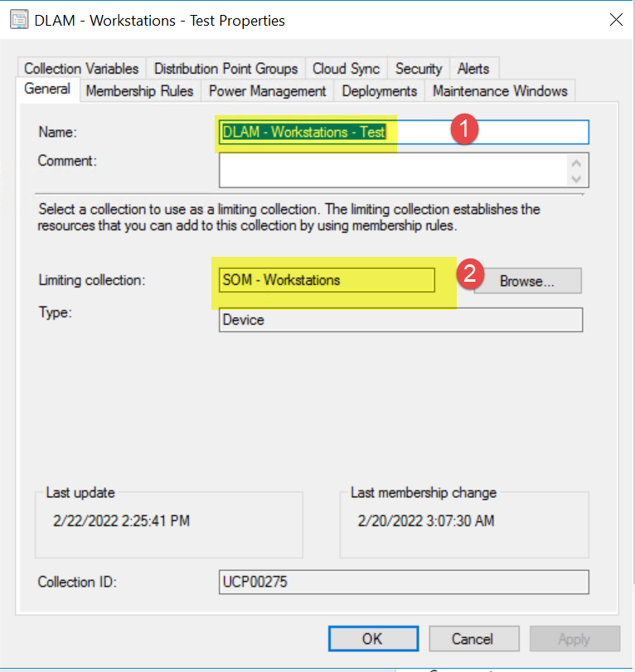Open the Deployments tab

pos(380,91)
